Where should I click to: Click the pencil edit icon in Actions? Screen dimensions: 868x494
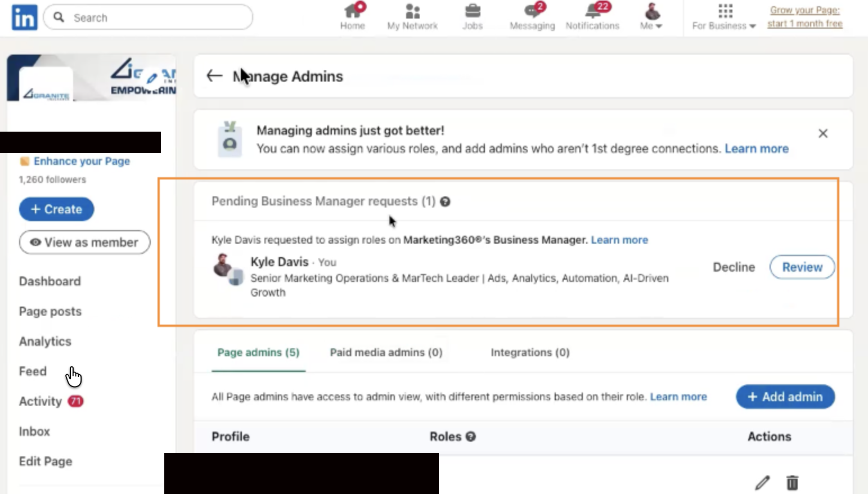point(762,482)
